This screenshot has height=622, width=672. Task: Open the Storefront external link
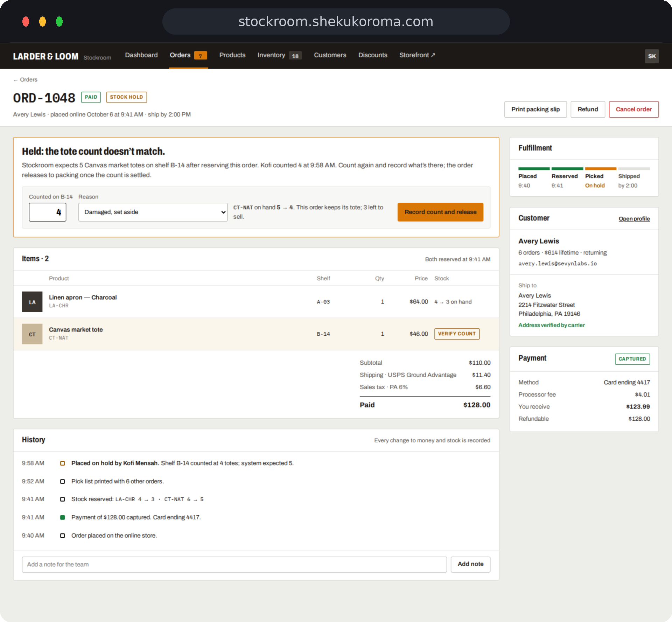coord(417,55)
